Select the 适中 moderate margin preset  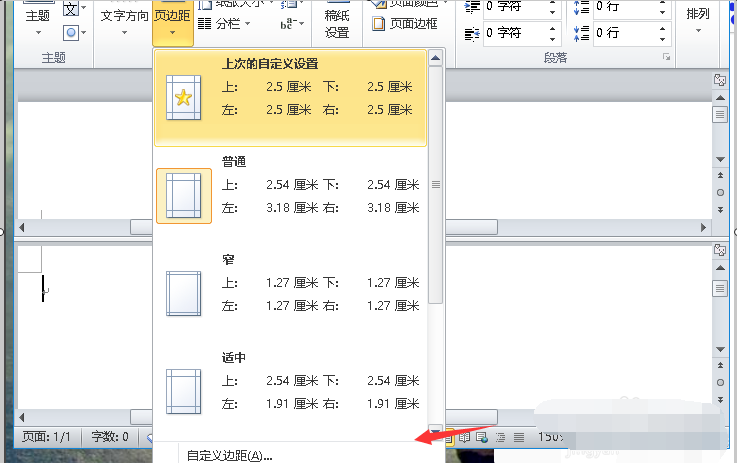290,391
